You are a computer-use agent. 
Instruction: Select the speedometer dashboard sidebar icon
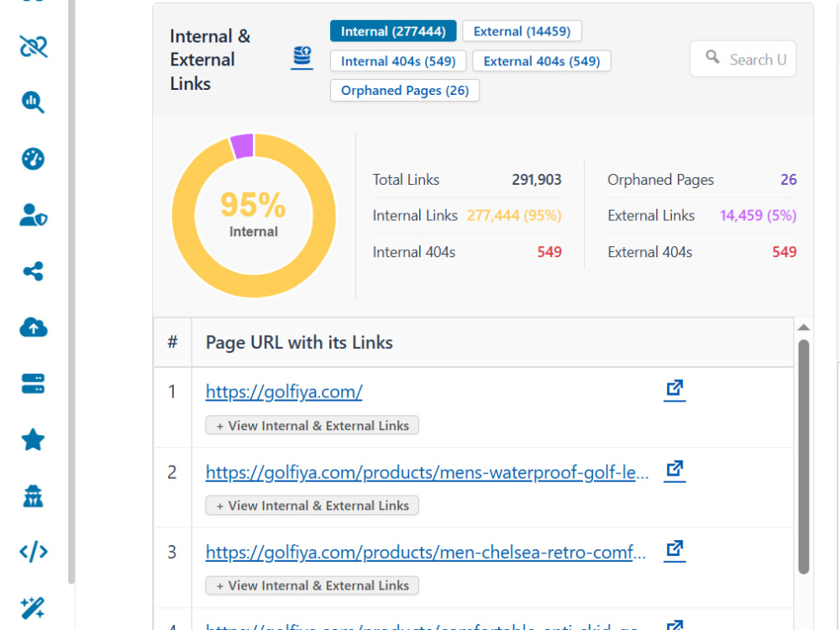pos(34,159)
